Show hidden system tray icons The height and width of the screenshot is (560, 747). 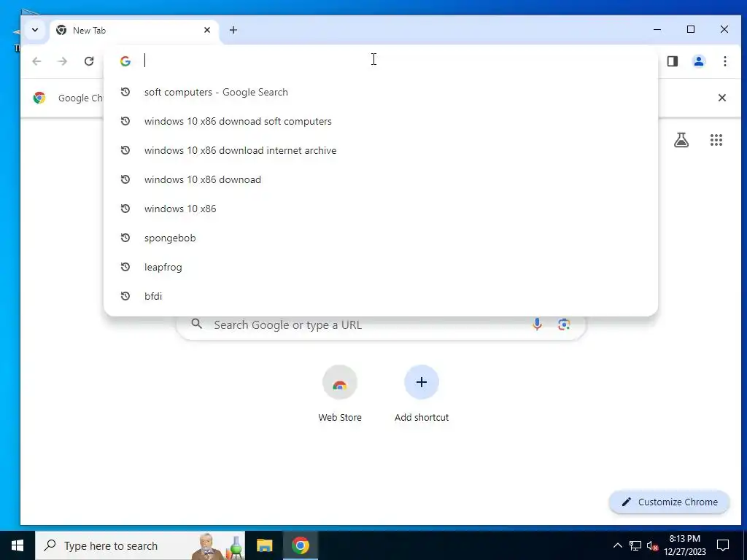tap(617, 545)
